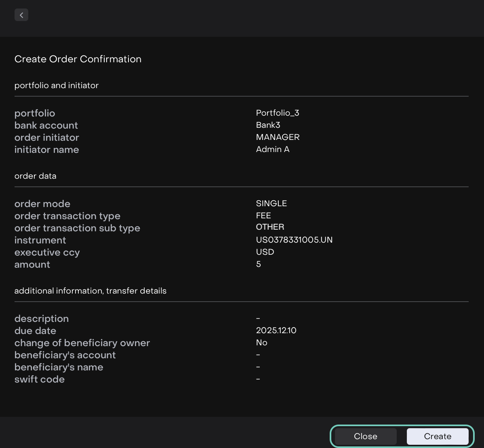Click the due date 2025.12.10

coord(276,330)
